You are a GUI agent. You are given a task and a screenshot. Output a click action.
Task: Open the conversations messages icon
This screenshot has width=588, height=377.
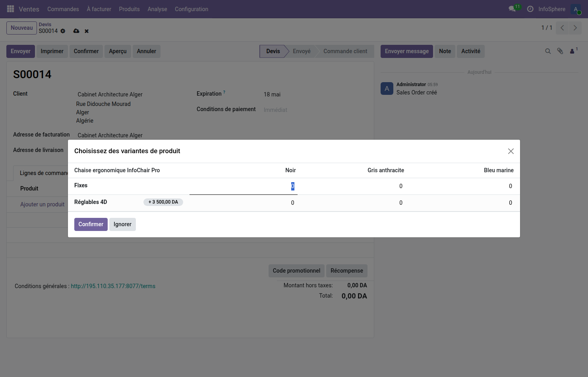pyautogui.click(x=512, y=9)
